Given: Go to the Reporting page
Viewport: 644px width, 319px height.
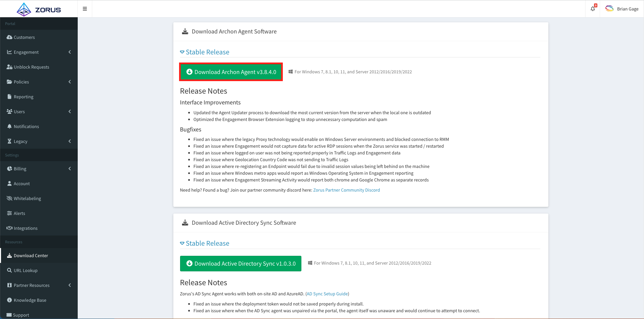Looking at the screenshot, I should pyautogui.click(x=23, y=97).
